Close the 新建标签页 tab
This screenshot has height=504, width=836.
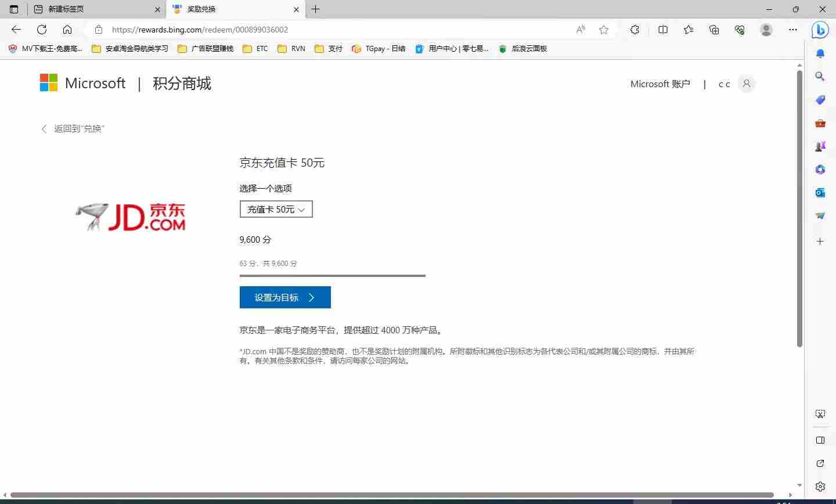[157, 9]
